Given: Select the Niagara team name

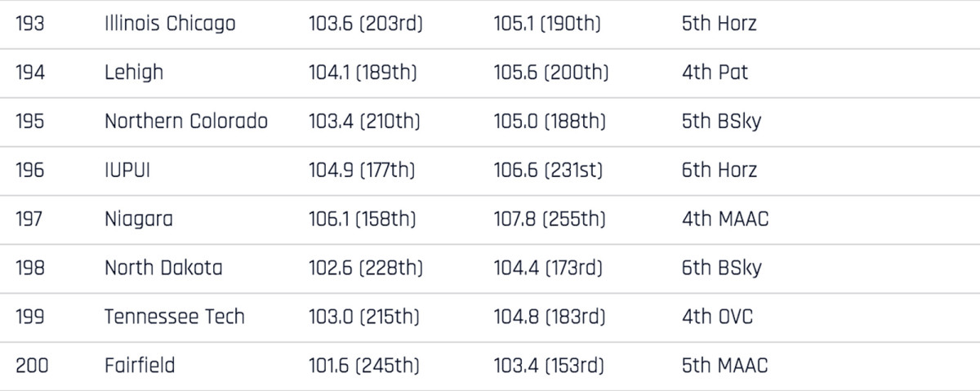Looking at the screenshot, I should 139,219.
